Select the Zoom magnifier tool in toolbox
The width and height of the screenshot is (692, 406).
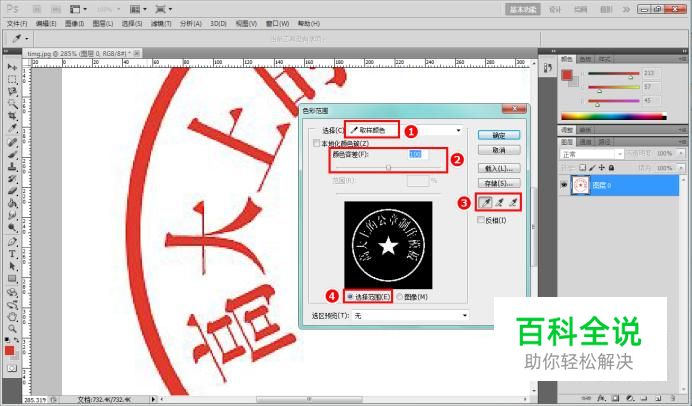[12, 329]
